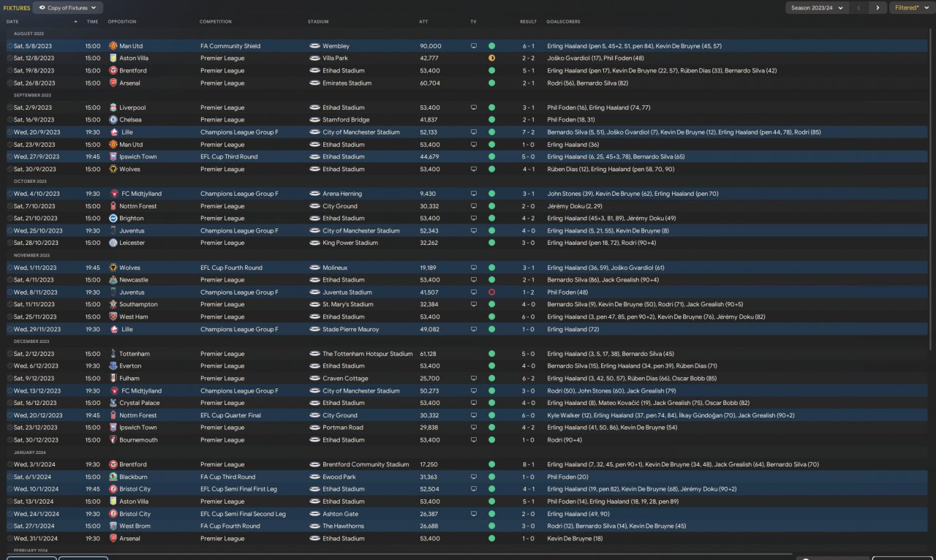Sort by the ATT attendance column header
This screenshot has width=936, height=560.
424,21
